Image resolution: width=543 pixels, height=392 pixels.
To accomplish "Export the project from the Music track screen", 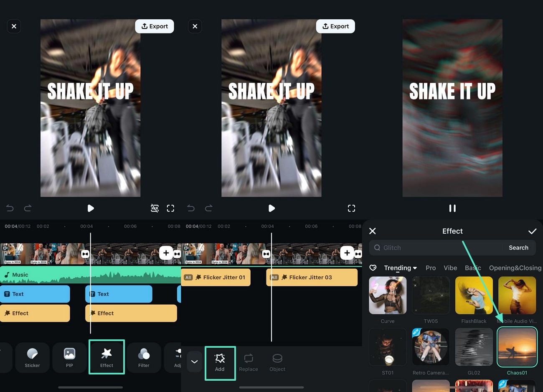I will point(155,26).
